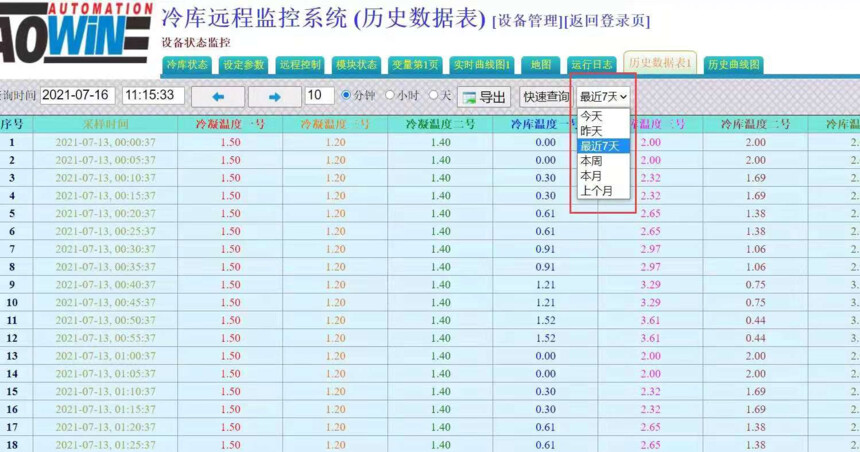Select the 历史数据表1 tab
This screenshot has width=860, height=452.
pos(660,63)
